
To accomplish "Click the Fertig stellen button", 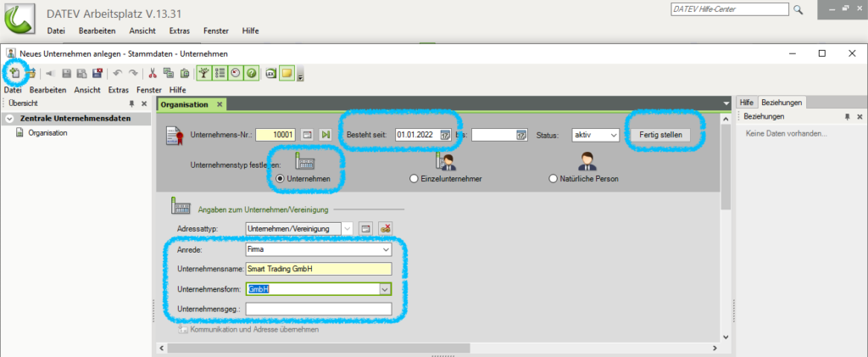I will pyautogui.click(x=660, y=135).
